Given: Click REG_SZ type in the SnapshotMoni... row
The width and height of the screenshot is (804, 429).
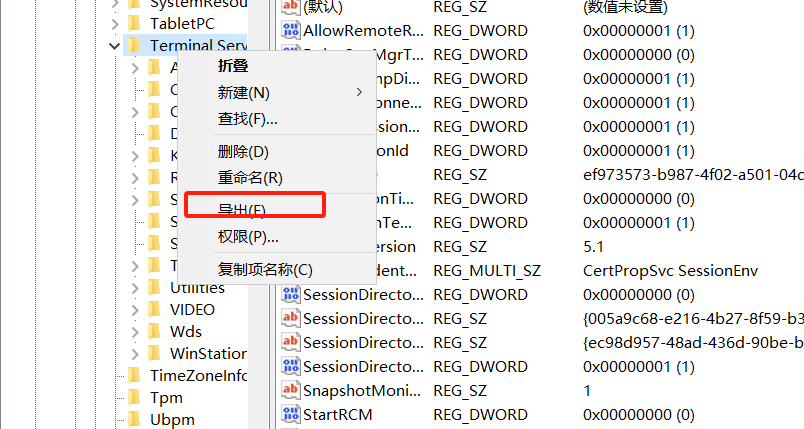Looking at the screenshot, I should [x=460, y=391].
